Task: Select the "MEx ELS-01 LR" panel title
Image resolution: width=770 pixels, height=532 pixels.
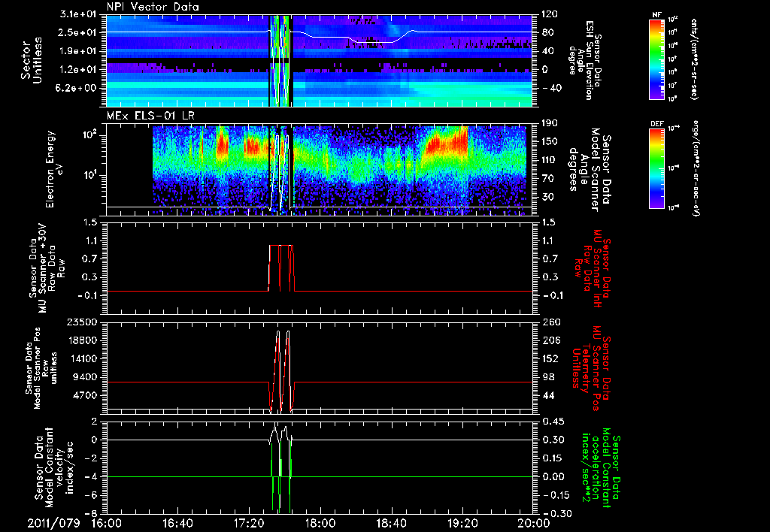Action: (150, 116)
